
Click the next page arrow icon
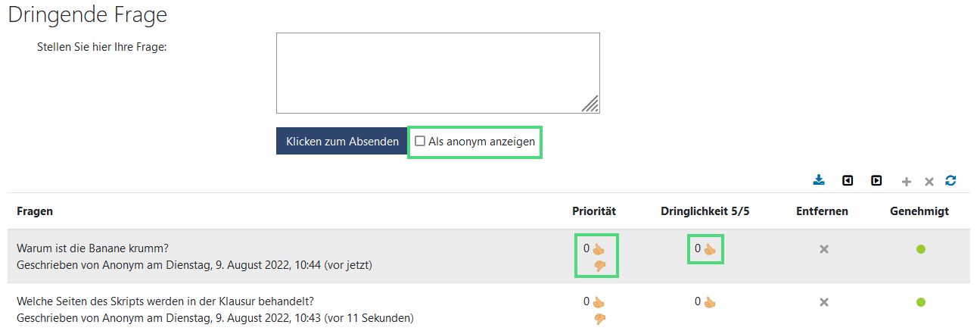tap(876, 181)
